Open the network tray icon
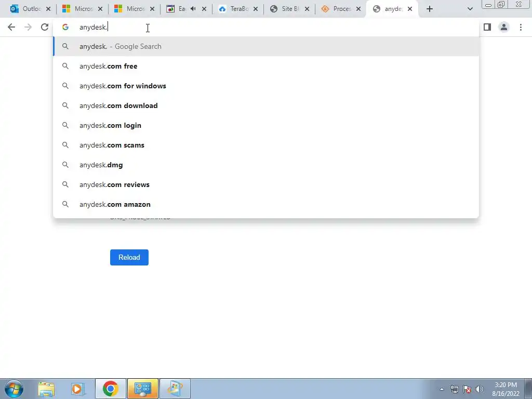 pyautogui.click(x=454, y=389)
